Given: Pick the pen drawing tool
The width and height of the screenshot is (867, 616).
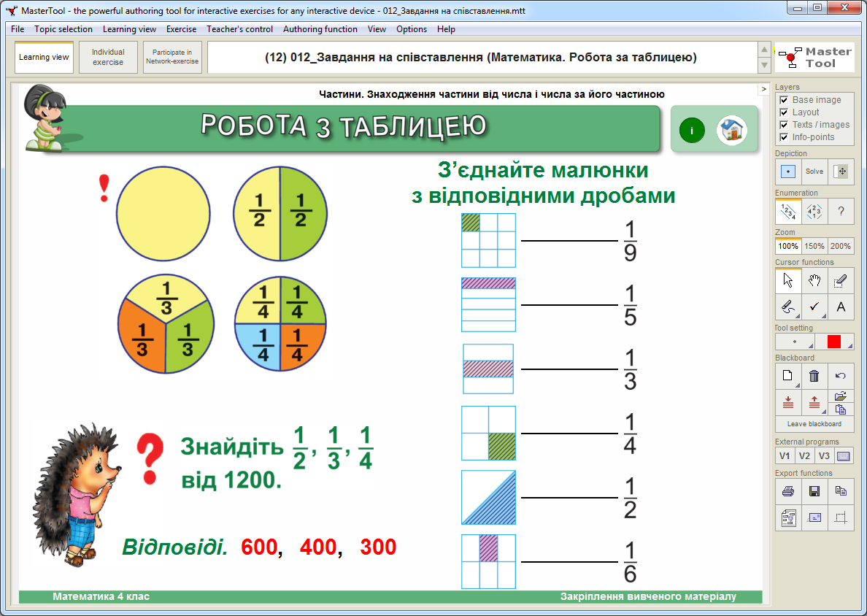Looking at the screenshot, I should click(x=788, y=307).
